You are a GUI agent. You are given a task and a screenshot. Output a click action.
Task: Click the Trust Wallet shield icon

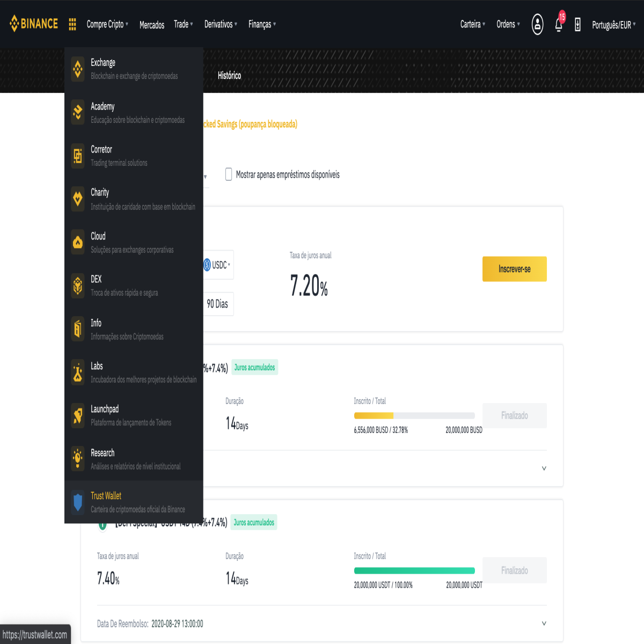(x=78, y=502)
